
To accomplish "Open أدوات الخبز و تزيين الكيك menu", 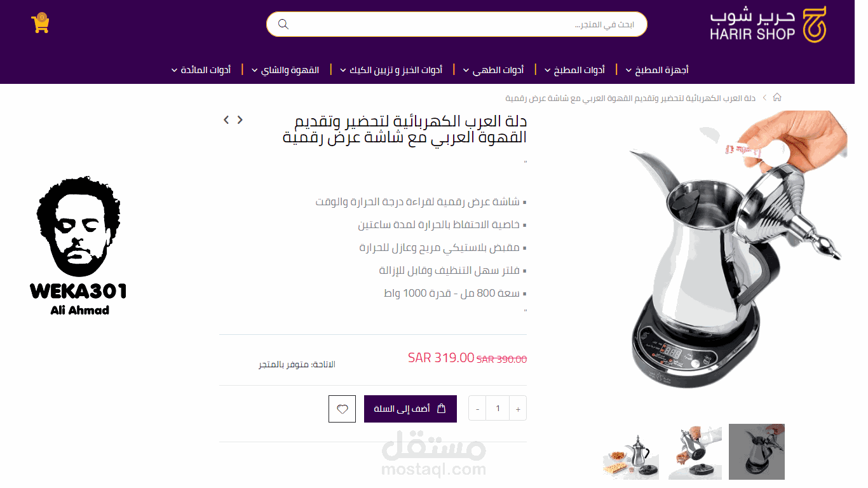I will pos(391,70).
